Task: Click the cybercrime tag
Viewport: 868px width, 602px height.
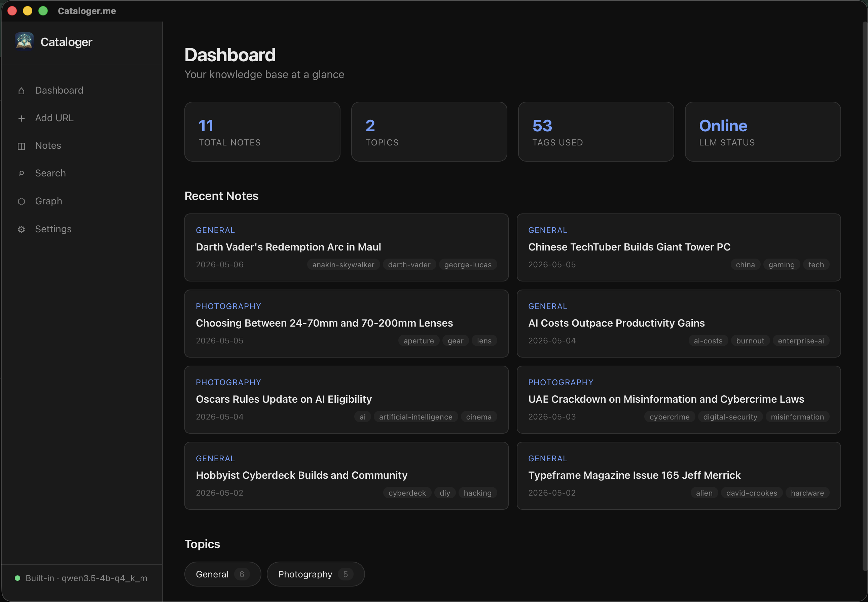Action: pyautogui.click(x=670, y=417)
